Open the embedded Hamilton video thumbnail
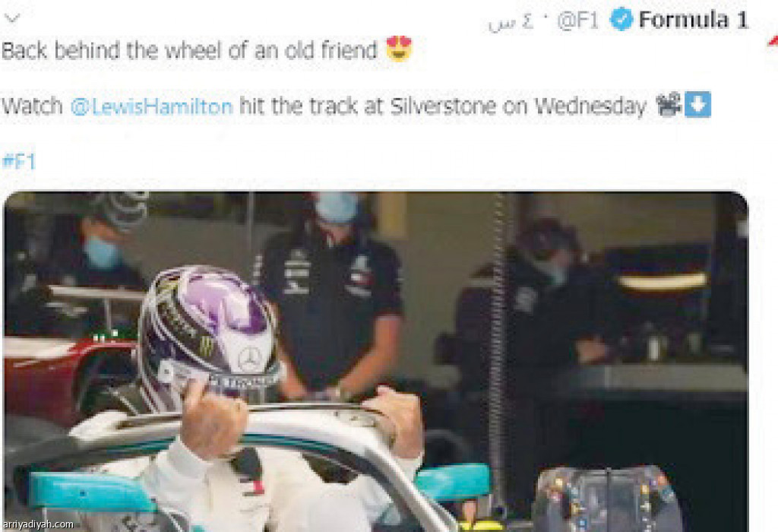778x532 pixels. 375,361
